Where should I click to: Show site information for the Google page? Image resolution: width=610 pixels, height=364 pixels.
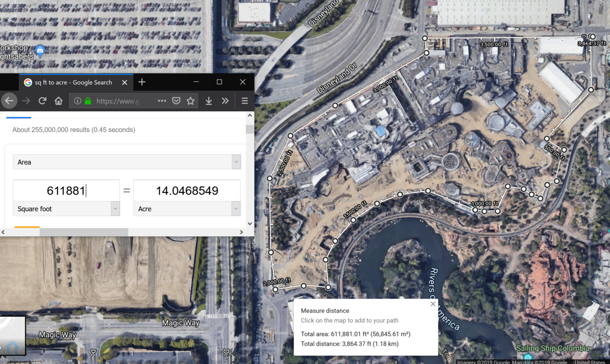(x=77, y=101)
